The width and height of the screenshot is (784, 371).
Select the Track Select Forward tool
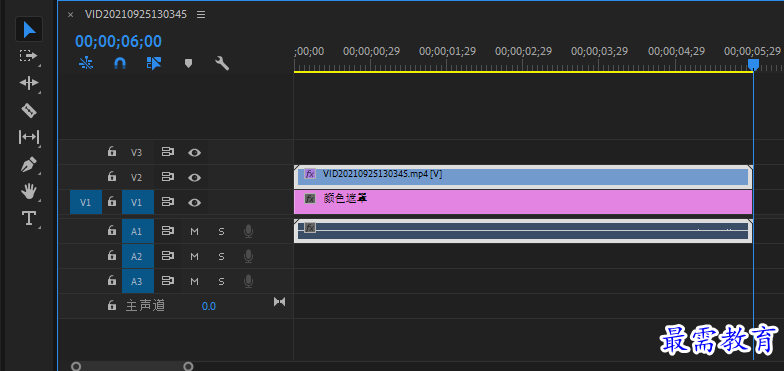(29, 56)
